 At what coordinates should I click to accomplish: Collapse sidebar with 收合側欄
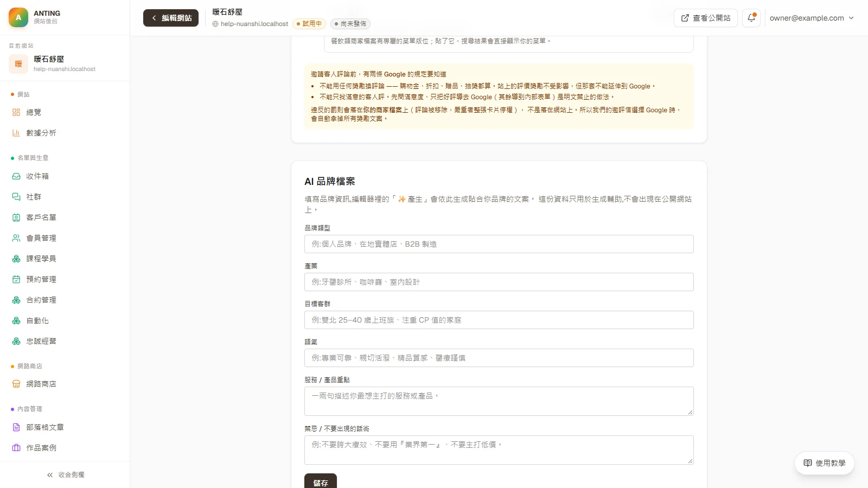[x=65, y=475]
